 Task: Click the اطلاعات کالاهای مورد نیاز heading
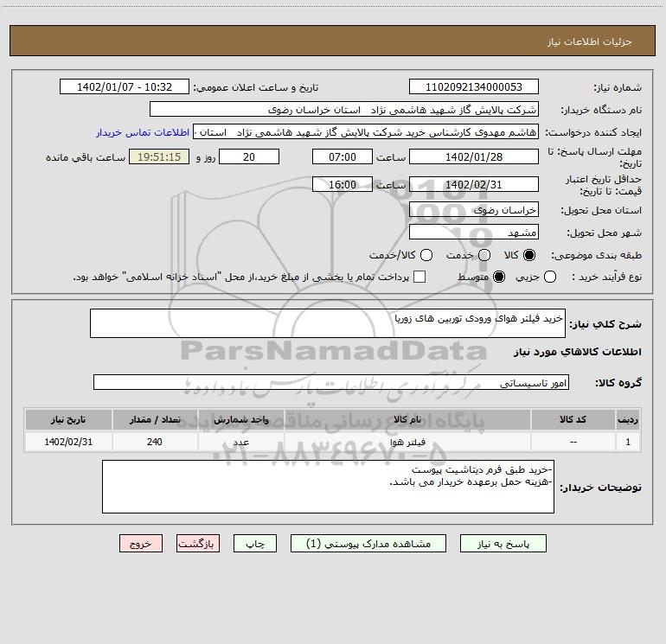(578, 352)
